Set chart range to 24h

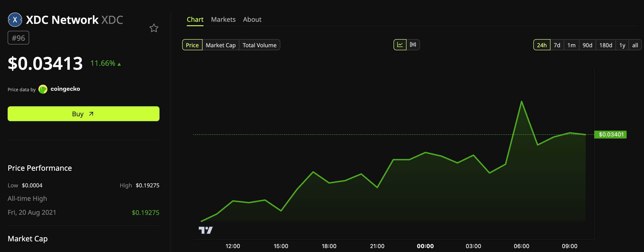[542, 45]
